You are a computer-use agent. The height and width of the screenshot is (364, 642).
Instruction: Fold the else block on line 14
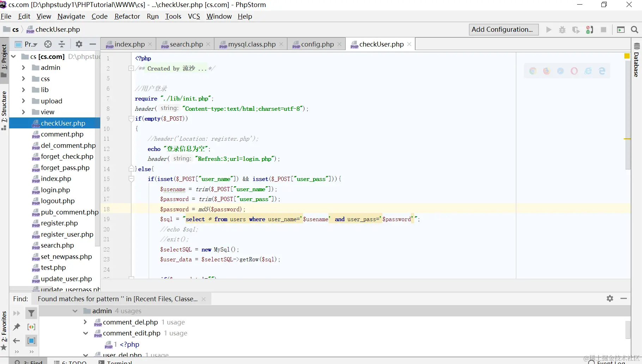pyautogui.click(x=131, y=169)
